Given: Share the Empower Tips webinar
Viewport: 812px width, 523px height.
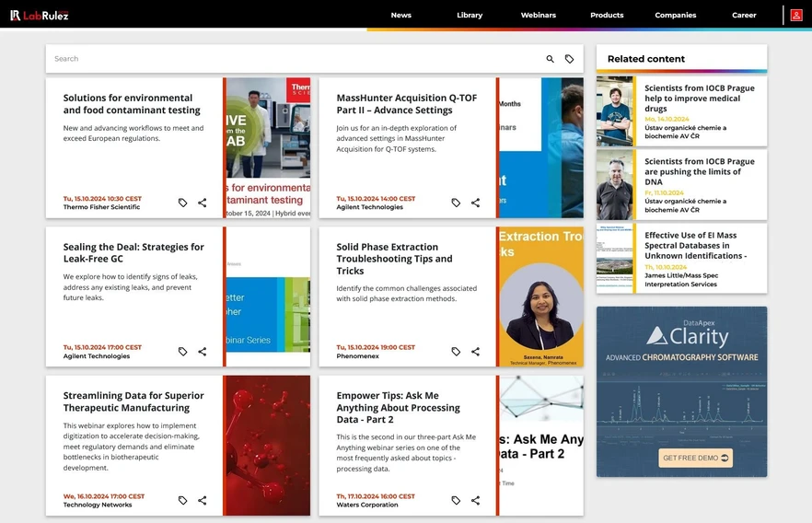Looking at the screenshot, I should click(x=475, y=500).
